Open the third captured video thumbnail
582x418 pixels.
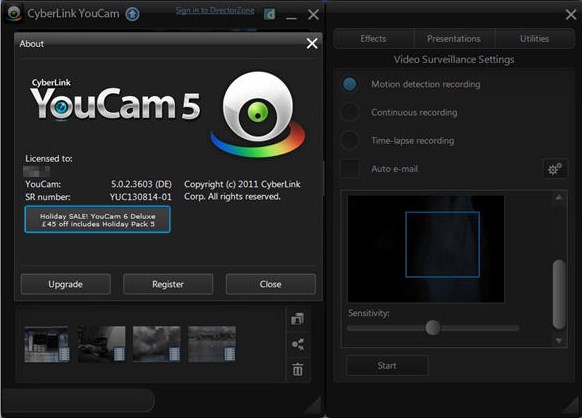pos(157,344)
